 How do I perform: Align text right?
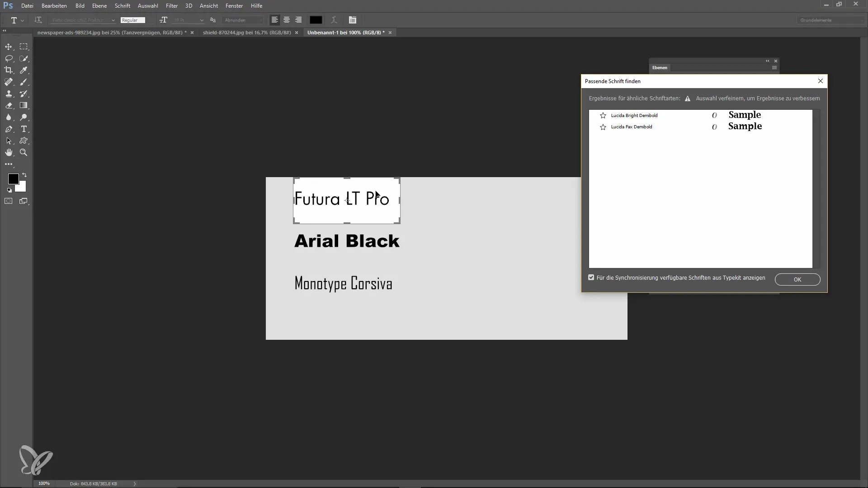298,20
